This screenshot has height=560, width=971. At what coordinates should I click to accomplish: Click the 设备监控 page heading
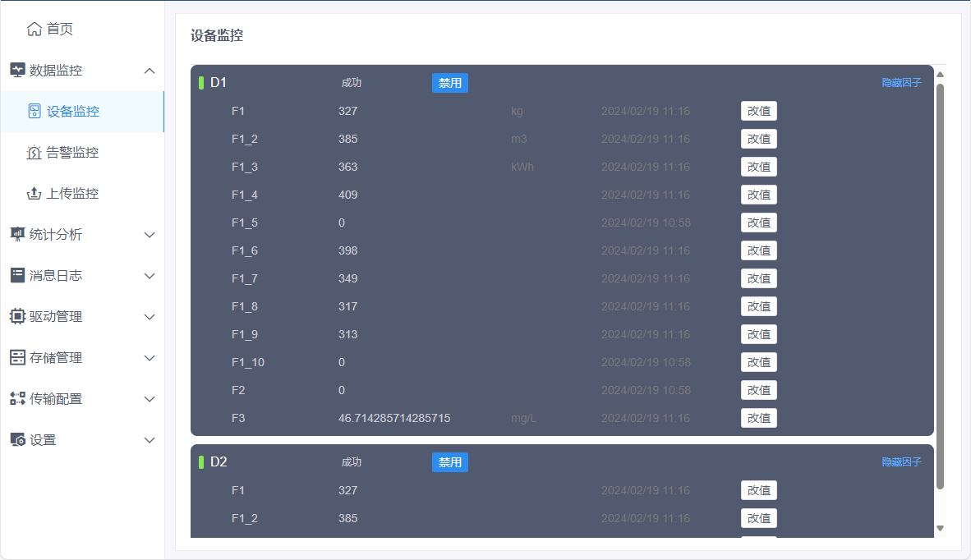tap(217, 36)
